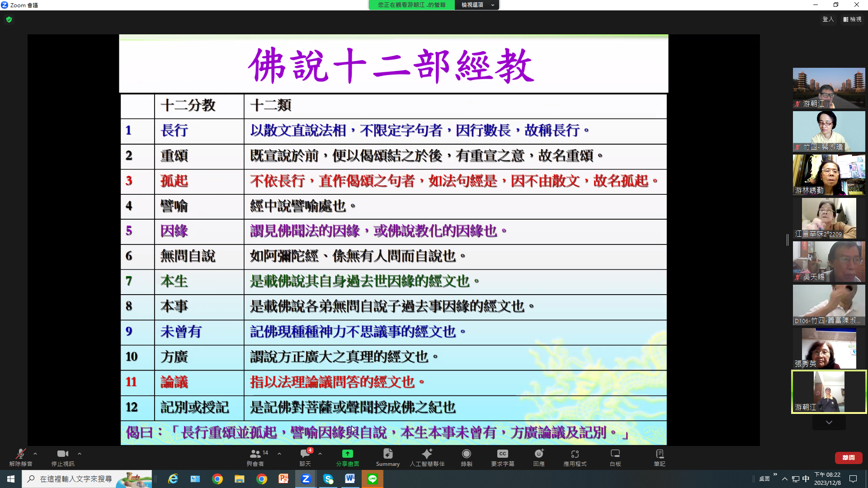Open the AI Companion (人工智慧夥伴) icon

pos(427,454)
